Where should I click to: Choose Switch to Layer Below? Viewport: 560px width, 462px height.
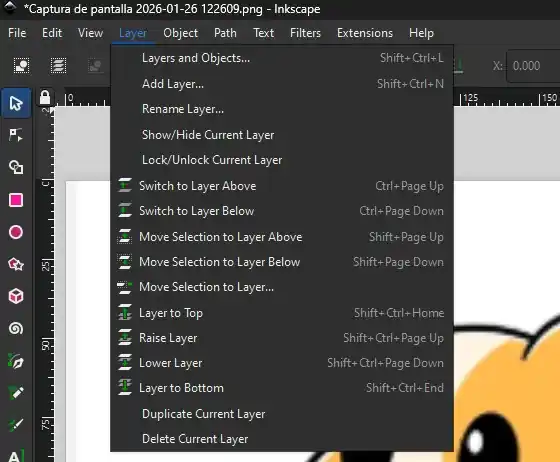click(x=282, y=211)
